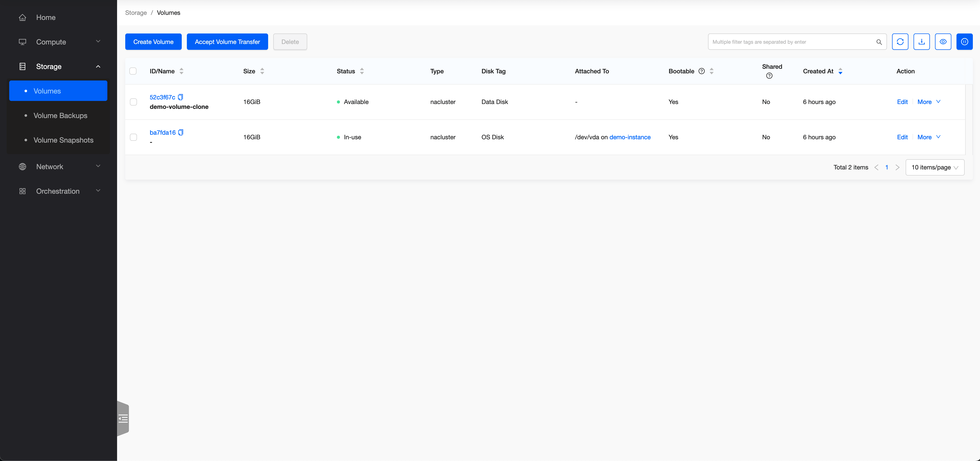Viewport: 980px width, 461px height.
Task: Click the Bootable help question icon
Action: click(x=702, y=71)
